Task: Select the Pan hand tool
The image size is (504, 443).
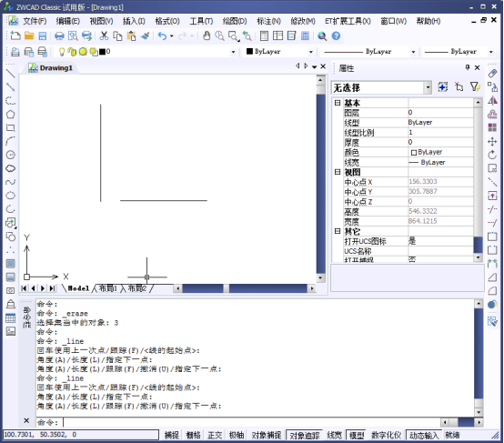Action: pos(207,35)
